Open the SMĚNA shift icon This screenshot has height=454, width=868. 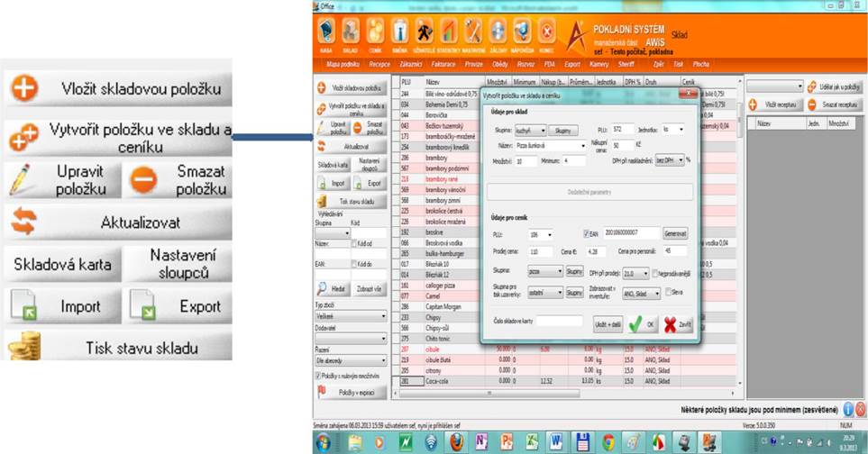[399, 32]
